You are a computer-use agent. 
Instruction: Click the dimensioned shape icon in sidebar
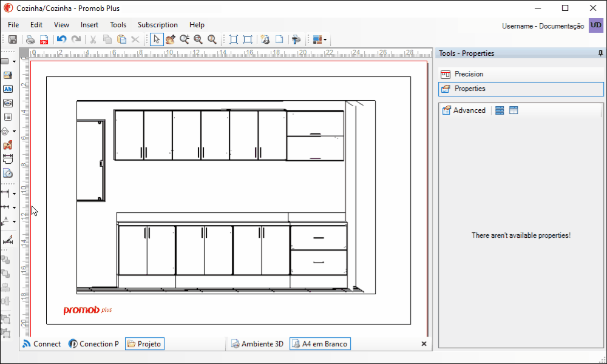pyautogui.click(x=8, y=159)
